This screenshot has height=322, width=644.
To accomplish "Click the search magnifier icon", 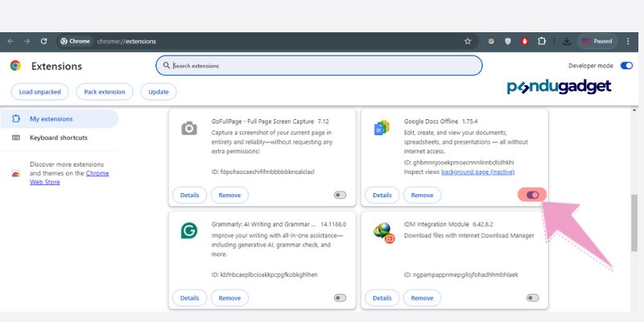I will coord(167,66).
